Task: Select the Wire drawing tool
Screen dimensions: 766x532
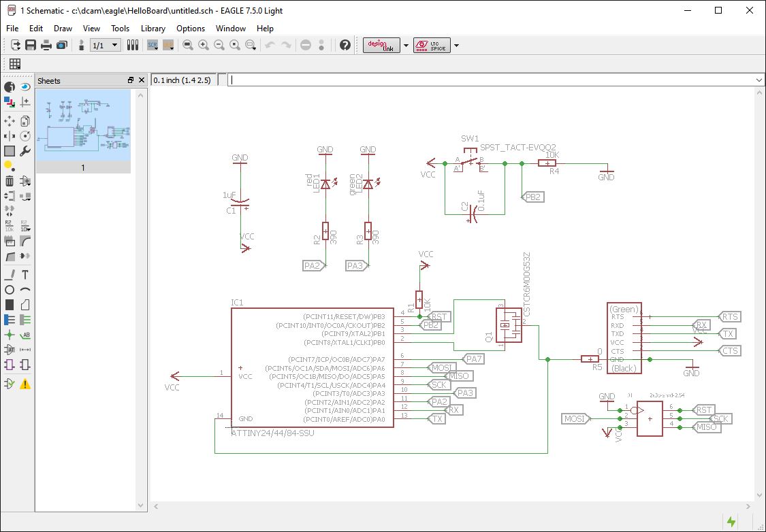Action: (x=10, y=275)
